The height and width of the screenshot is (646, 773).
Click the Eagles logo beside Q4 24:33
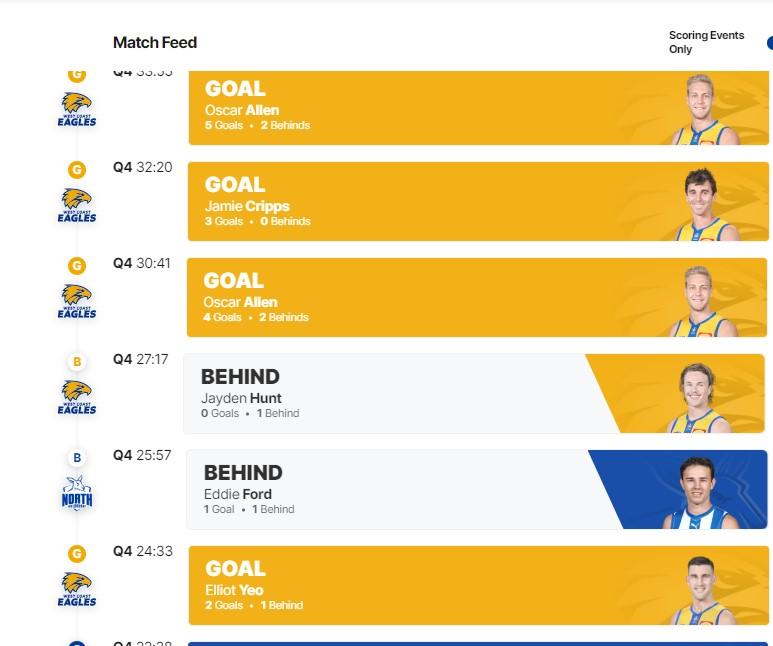click(x=77, y=588)
